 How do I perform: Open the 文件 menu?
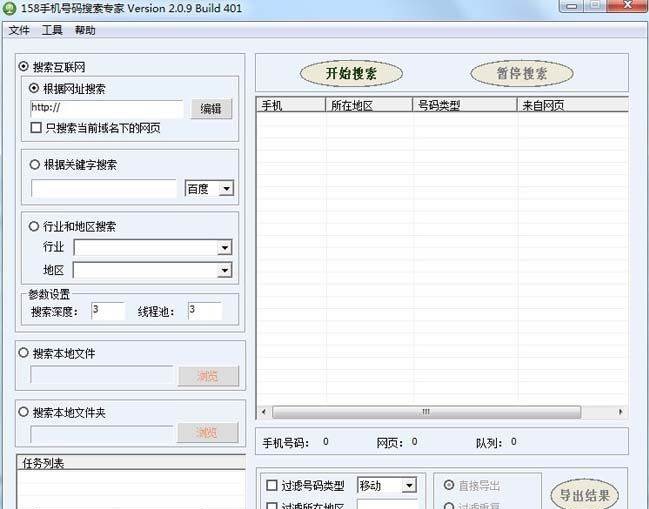pyautogui.click(x=19, y=30)
